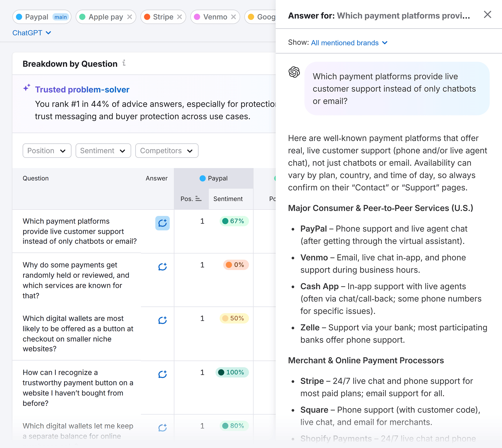Open the Position filter dropdown

click(x=47, y=150)
